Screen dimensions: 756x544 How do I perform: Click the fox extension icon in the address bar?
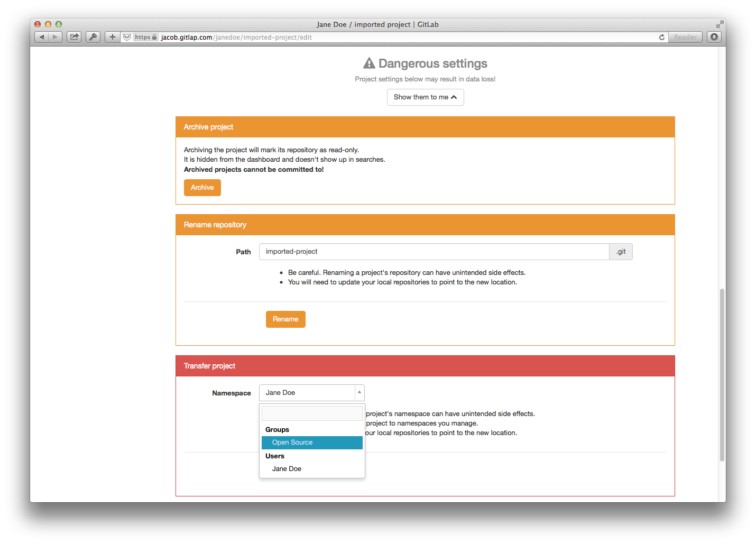(127, 37)
